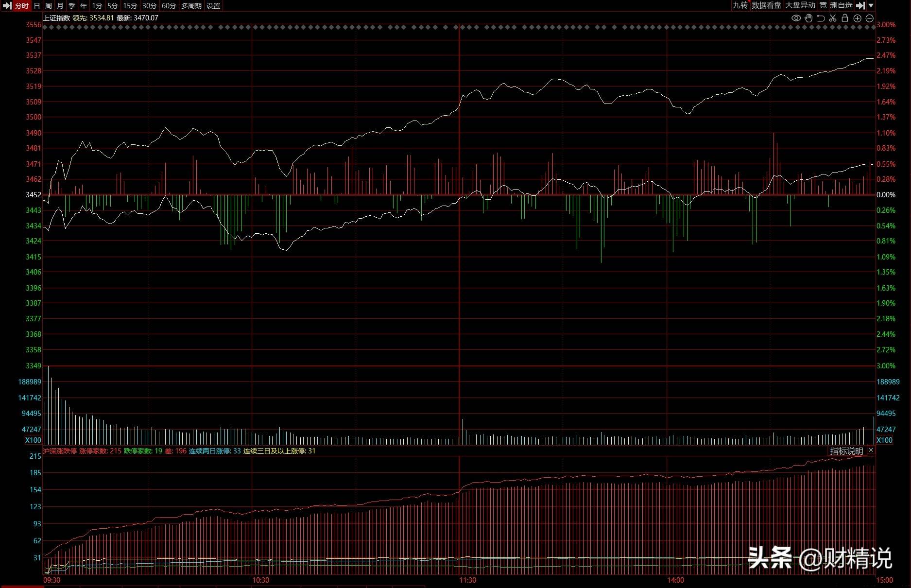The width and height of the screenshot is (911, 588).
Task: Close the indicator panel with X
Action: coord(871,450)
